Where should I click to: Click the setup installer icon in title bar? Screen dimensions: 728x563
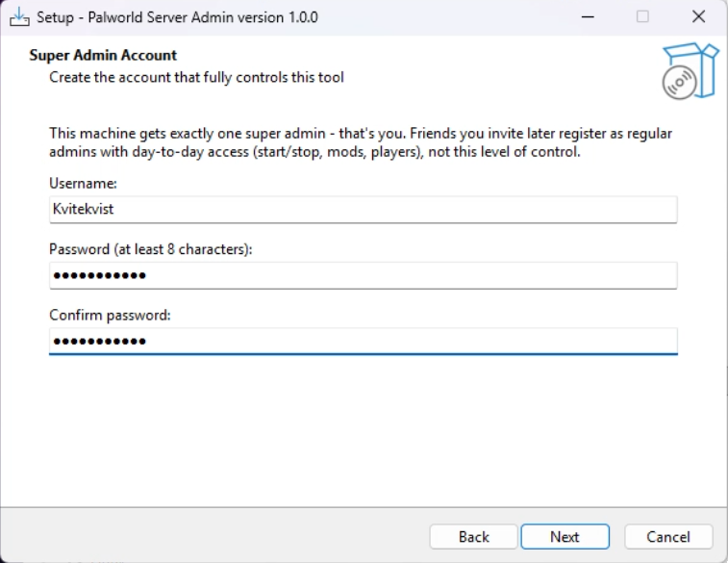[x=19, y=17]
